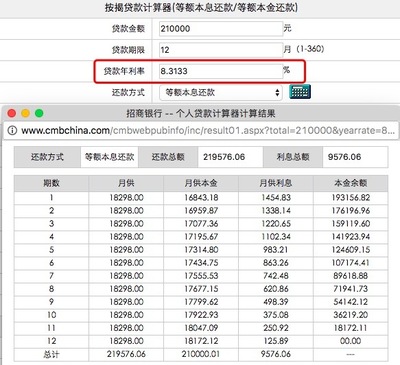Click the principal value 17555.53
Screen dimensions: 400x365
[x=201, y=276]
